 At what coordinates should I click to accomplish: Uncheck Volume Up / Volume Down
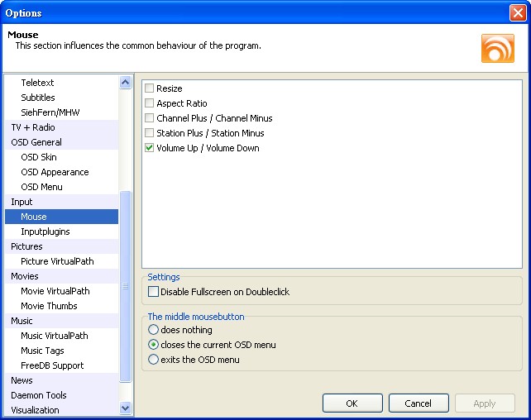coord(150,148)
